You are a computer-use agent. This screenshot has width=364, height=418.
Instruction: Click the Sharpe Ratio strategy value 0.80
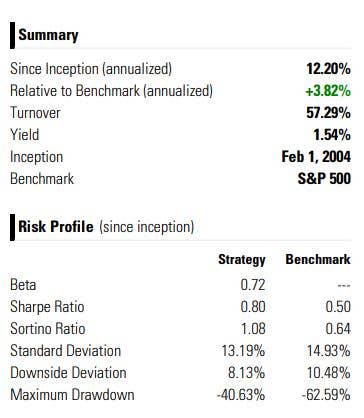point(253,307)
